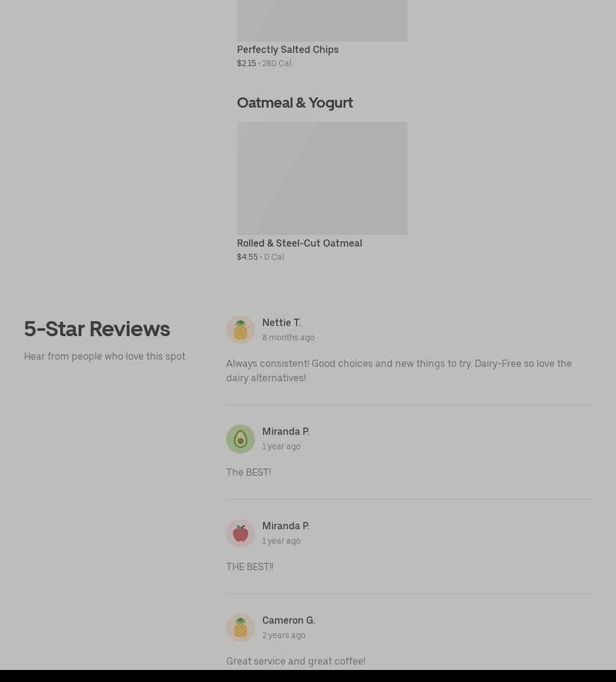Click "Hear from people who love this spot"
616x682 pixels.
click(105, 356)
